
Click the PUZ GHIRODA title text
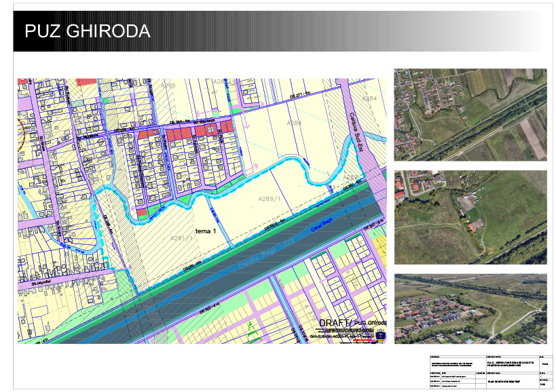(87, 32)
